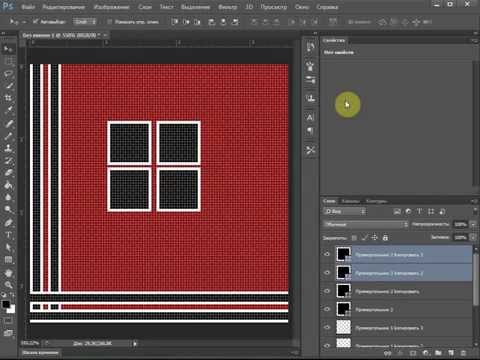The height and width of the screenshot is (360, 480).
Task: Create a new layer group folder
Action: click(x=438, y=353)
